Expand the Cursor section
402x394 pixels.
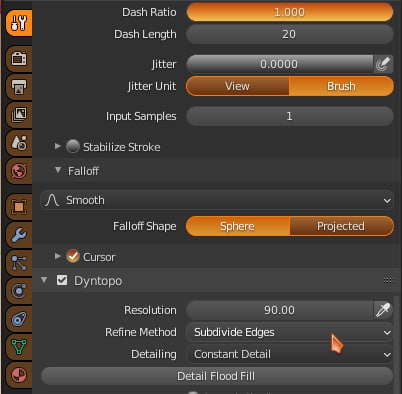(x=58, y=256)
